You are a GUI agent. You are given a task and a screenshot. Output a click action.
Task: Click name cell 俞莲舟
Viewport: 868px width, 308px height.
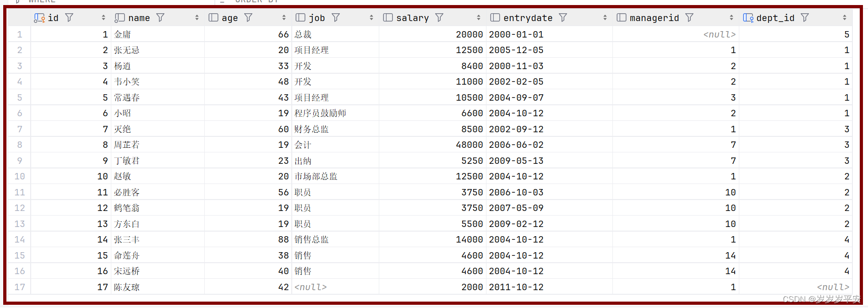coord(127,255)
